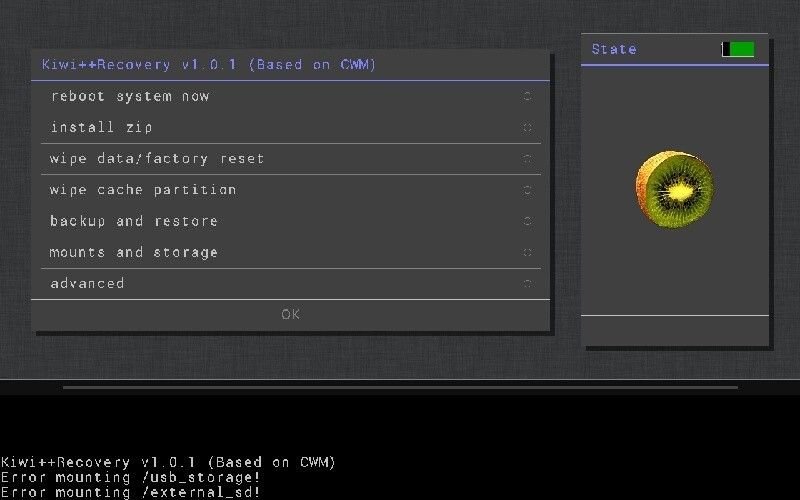Open 'mounts and storage' menu
The image size is (800, 500).
pyautogui.click(x=291, y=253)
